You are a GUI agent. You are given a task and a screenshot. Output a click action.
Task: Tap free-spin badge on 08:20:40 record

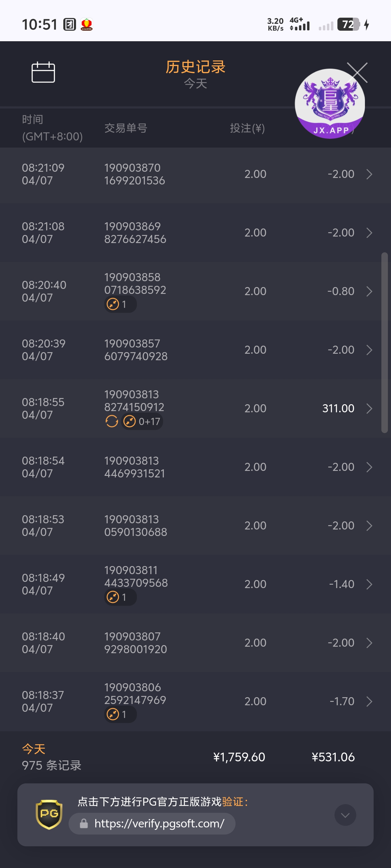pyautogui.click(x=120, y=304)
